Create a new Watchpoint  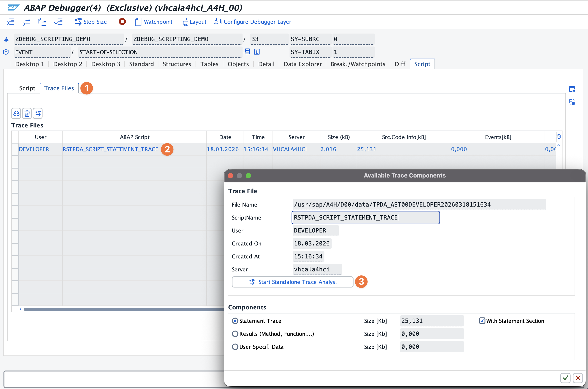point(153,22)
